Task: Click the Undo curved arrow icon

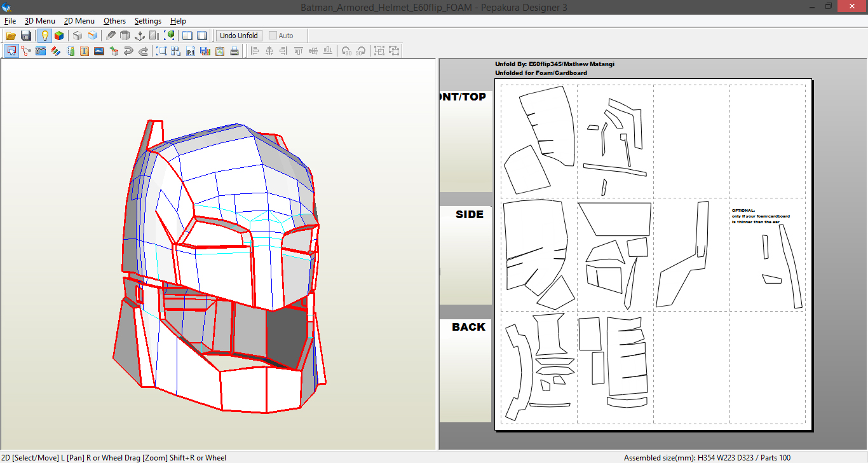Action: tap(128, 51)
